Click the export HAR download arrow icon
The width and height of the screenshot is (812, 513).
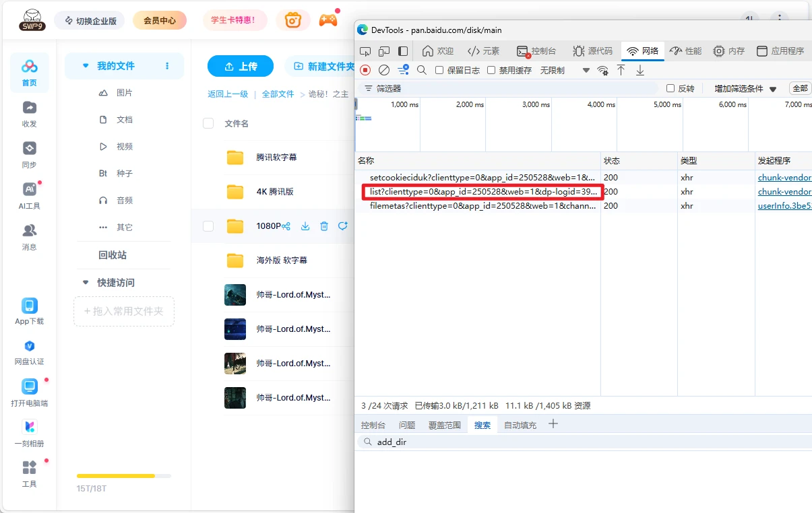click(640, 70)
